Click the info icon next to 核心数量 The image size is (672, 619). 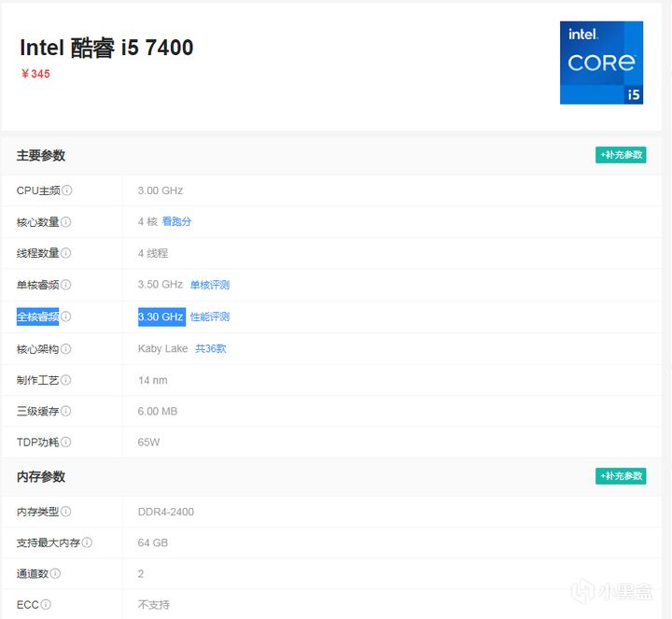coord(65,221)
